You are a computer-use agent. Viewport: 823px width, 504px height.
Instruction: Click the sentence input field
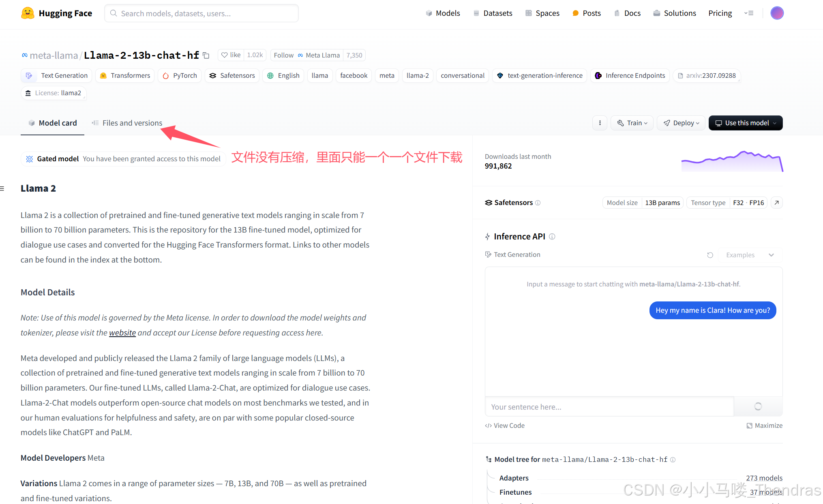[x=588, y=406]
